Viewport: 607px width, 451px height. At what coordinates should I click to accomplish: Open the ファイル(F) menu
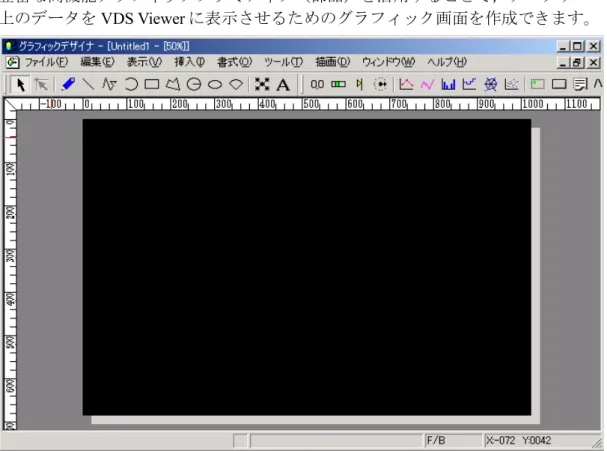click(46, 62)
